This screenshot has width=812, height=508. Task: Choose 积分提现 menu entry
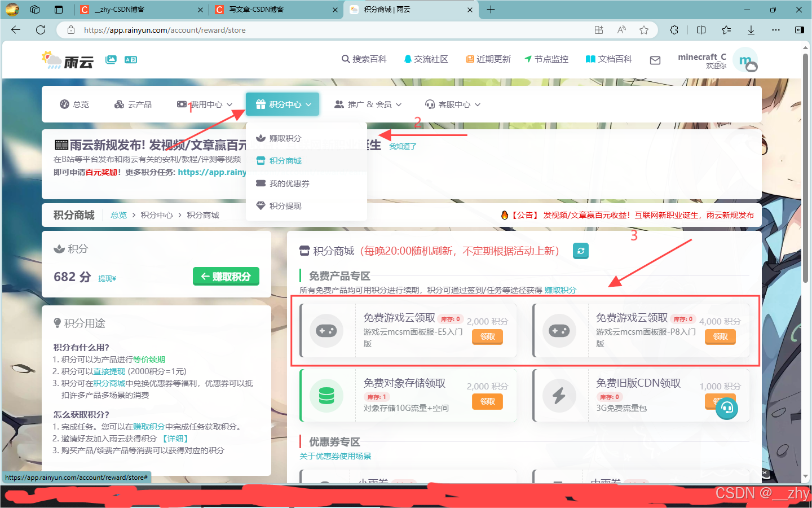point(306,206)
